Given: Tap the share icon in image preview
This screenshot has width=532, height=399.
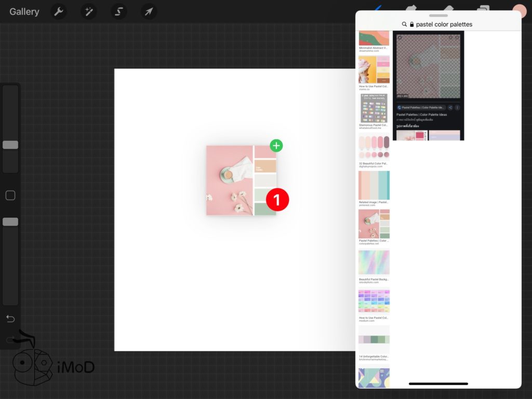Looking at the screenshot, I should [x=450, y=108].
